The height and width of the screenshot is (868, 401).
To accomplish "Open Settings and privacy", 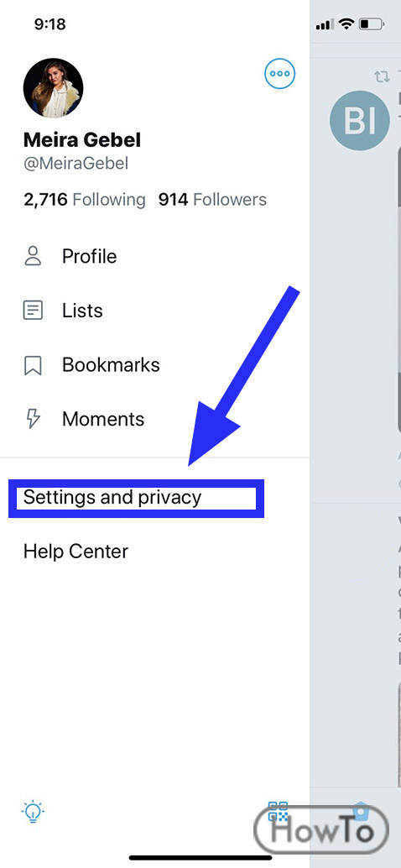I will click(x=112, y=497).
